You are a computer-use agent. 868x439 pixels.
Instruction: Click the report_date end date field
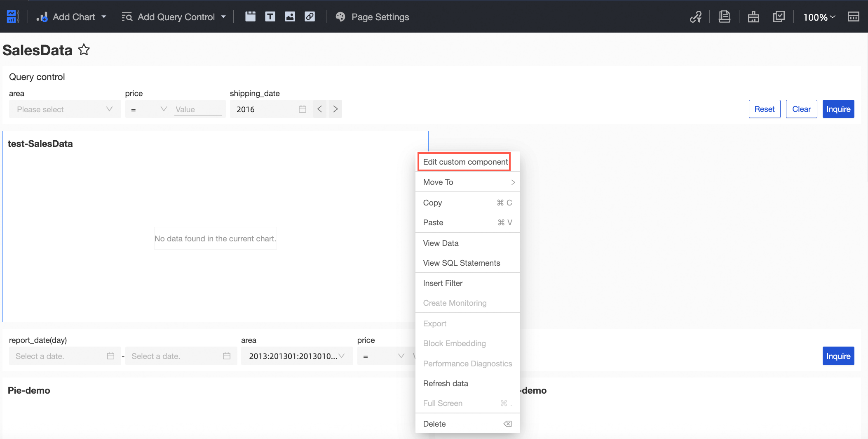coord(181,356)
